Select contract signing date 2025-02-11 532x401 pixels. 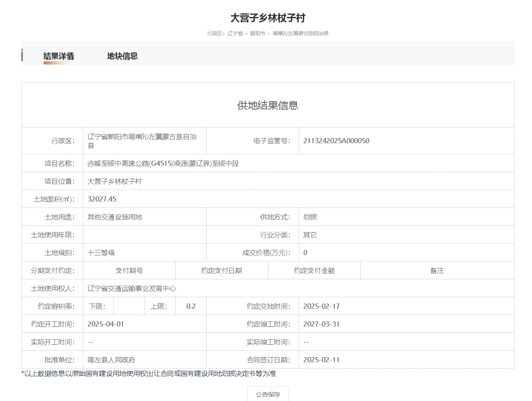click(x=321, y=359)
